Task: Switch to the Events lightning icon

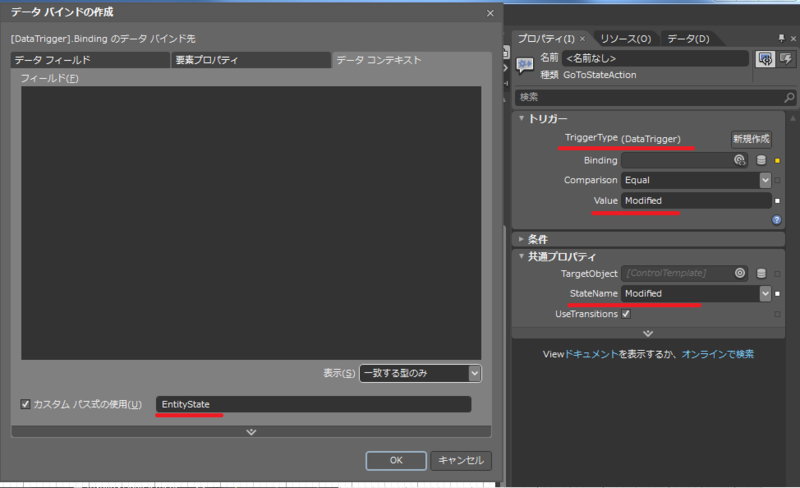Action: tap(786, 59)
